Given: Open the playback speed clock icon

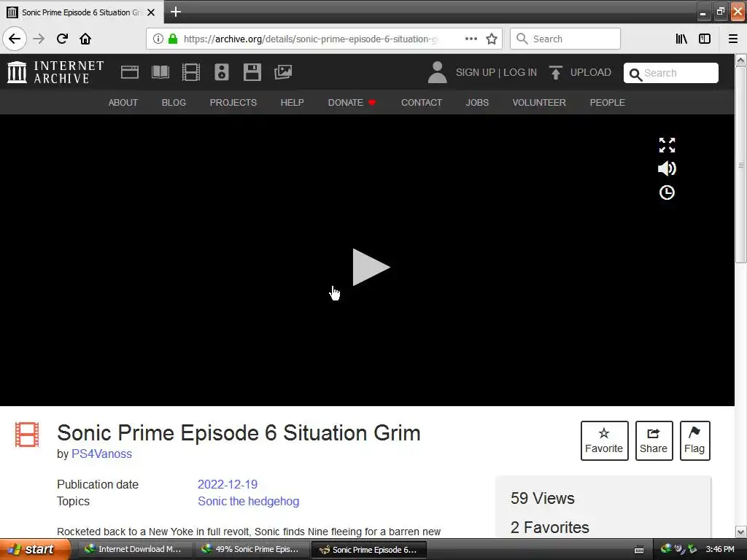Looking at the screenshot, I should tap(667, 192).
